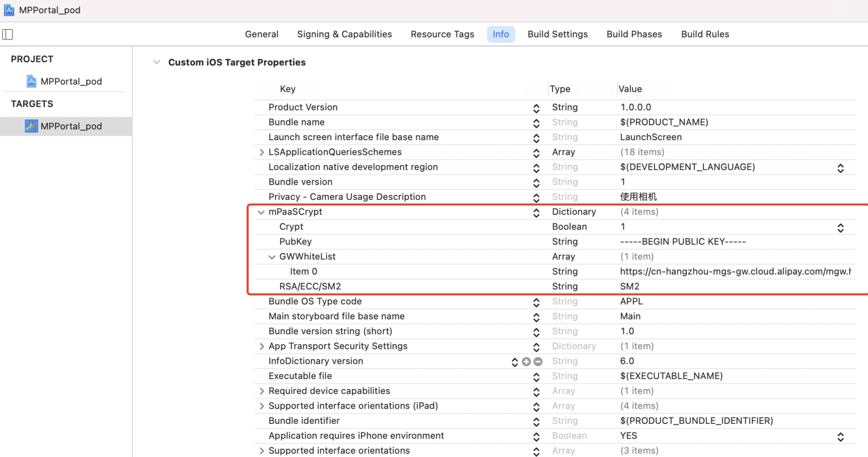Switch to the Build Settings tab

click(557, 34)
